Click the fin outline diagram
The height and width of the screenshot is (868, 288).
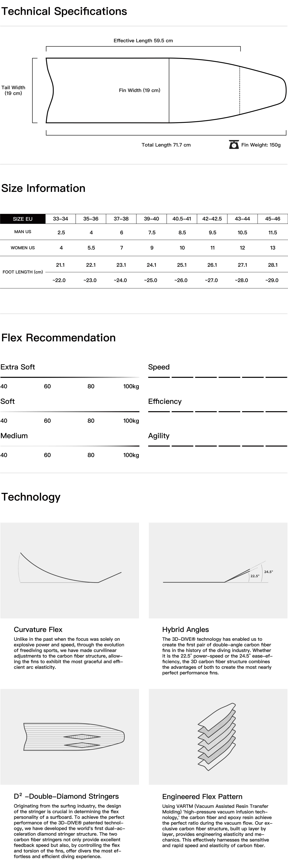[x=166, y=90]
